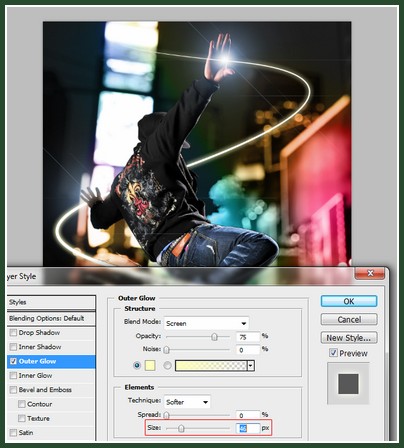The width and height of the screenshot is (404, 448).
Task: Uncheck the Outer Glow checkbox
Action: click(x=13, y=361)
